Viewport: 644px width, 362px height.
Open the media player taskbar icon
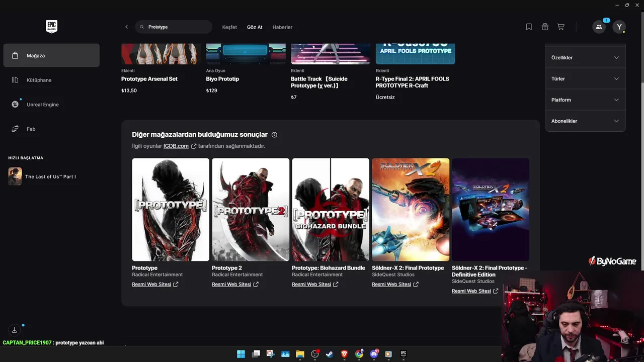[388, 354]
